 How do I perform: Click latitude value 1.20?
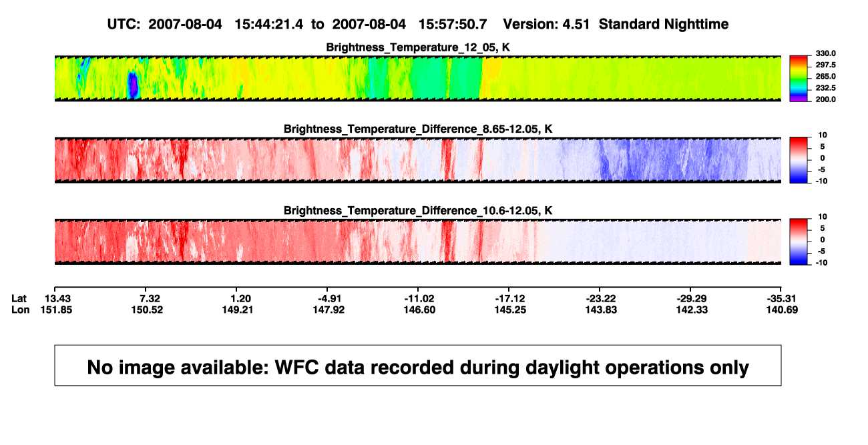(x=240, y=298)
